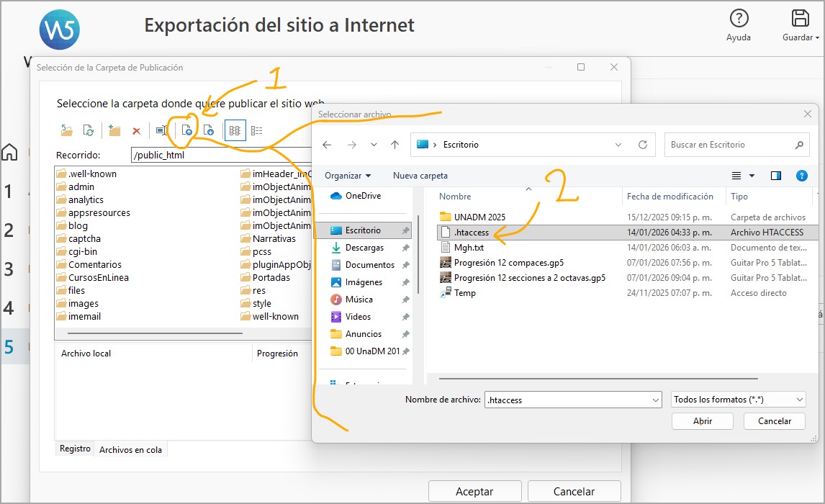Image resolution: width=825 pixels, height=504 pixels.
Task: Select Descargas in the navigation pane
Action: coord(364,248)
